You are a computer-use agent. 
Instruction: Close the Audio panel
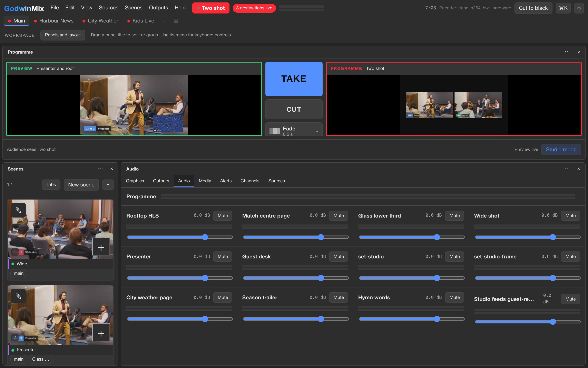[x=579, y=169]
